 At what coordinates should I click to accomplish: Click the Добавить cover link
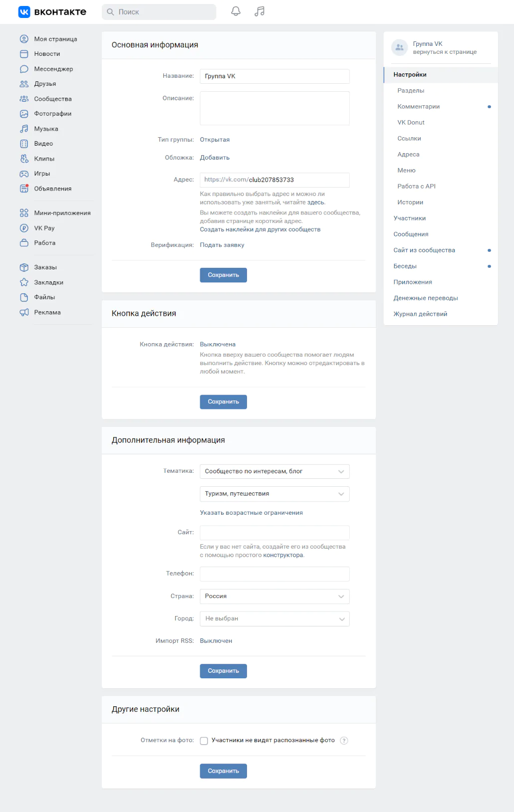[x=215, y=158]
